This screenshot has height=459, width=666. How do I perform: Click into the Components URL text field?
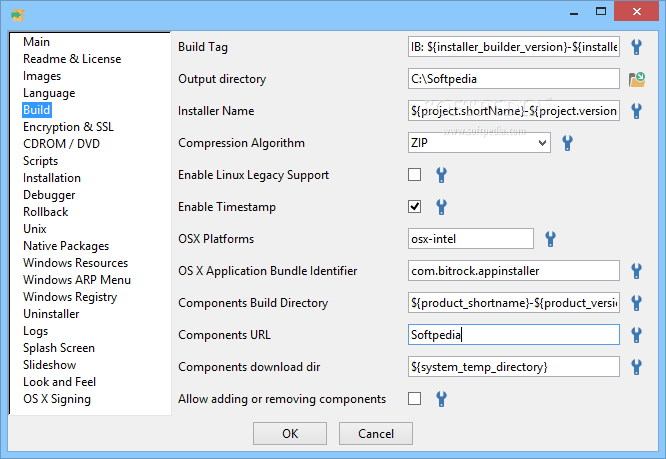[514, 335]
